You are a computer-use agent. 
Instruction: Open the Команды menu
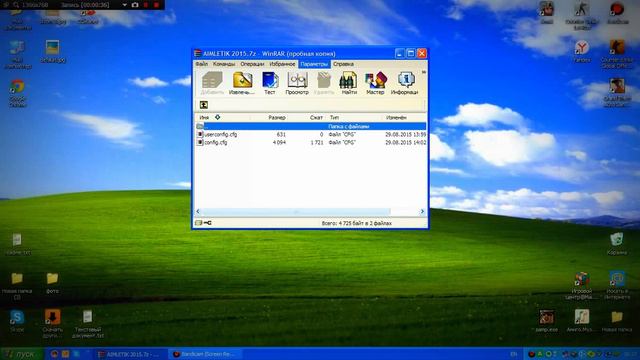click(x=224, y=64)
